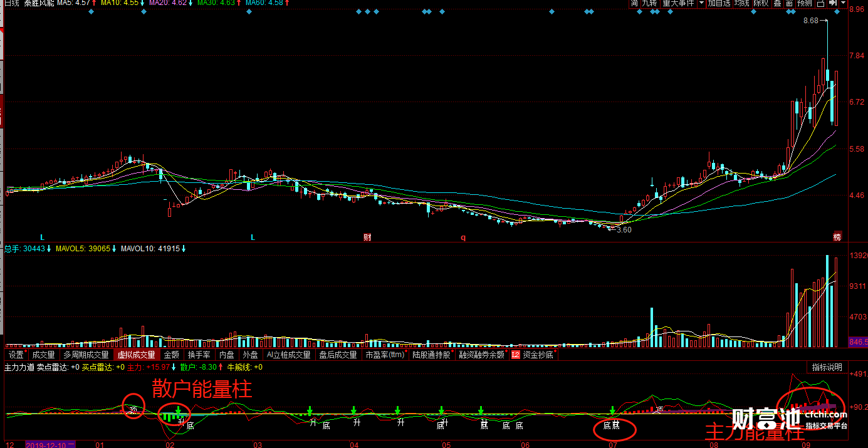Click the 846.5 highlighted volume axis value
Viewport: 868px width, 448px height.
click(x=857, y=342)
